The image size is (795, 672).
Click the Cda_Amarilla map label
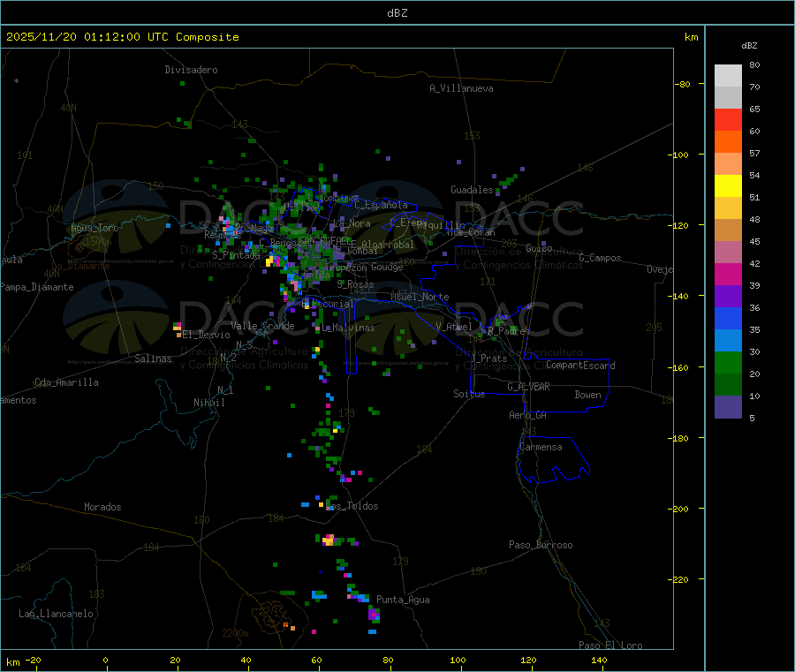click(x=66, y=382)
